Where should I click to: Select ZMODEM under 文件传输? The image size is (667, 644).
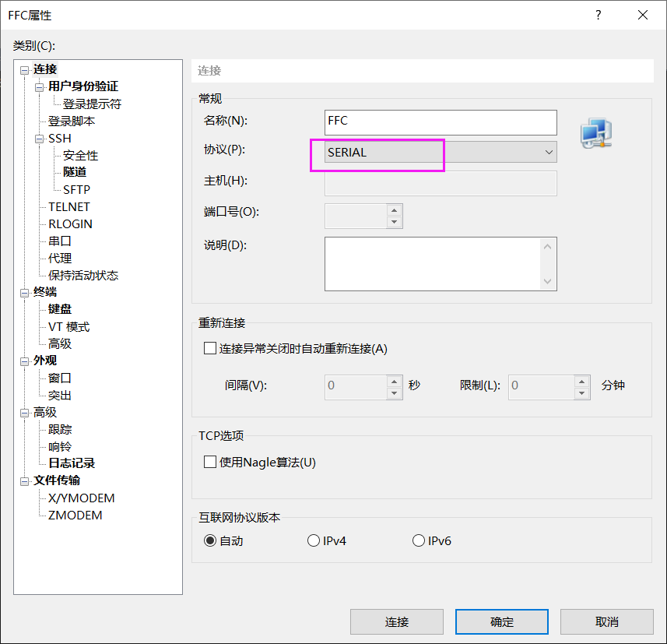pos(75,515)
